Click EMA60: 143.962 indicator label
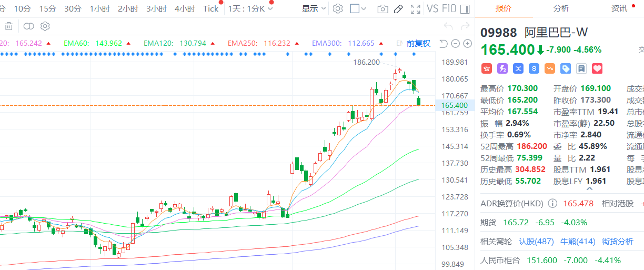 [93, 44]
